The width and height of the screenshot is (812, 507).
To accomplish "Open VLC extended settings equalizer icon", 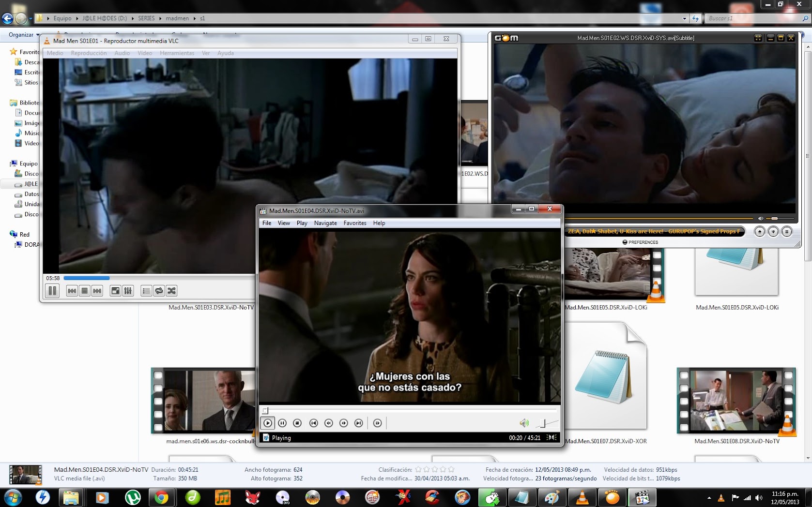I will [x=128, y=291].
